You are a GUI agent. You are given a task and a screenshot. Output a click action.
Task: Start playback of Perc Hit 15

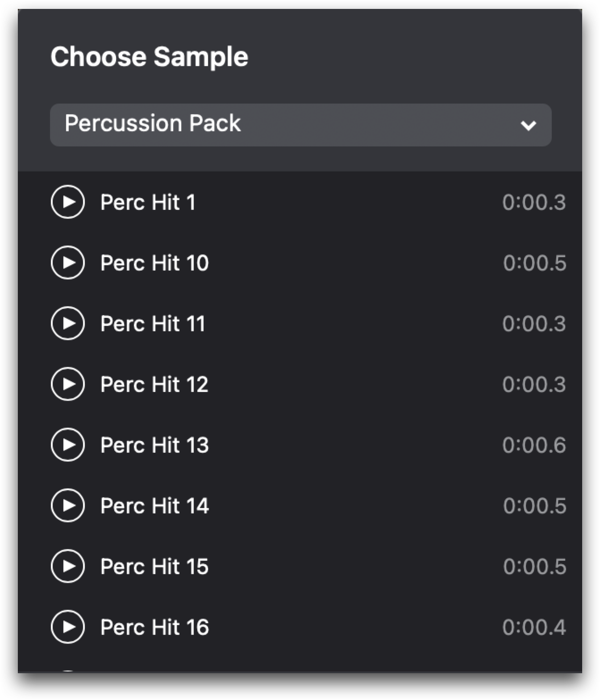click(67, 566)
